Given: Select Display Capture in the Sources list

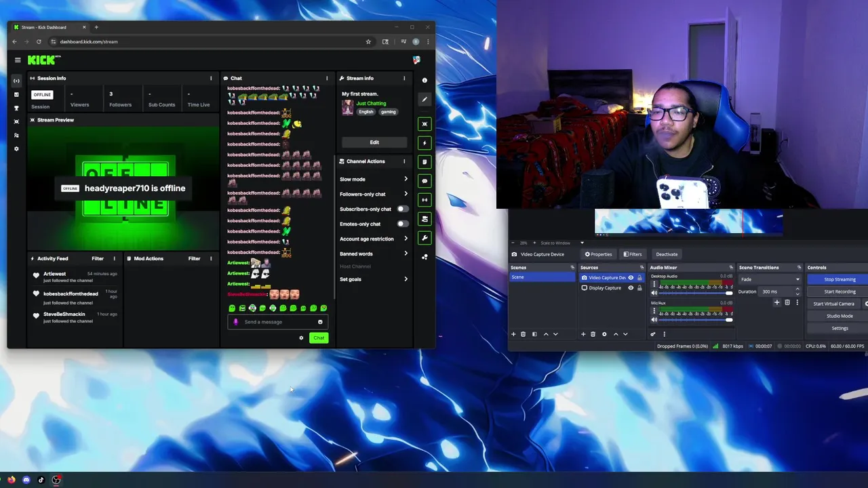Looking at the screenshot, I should 604,288.
